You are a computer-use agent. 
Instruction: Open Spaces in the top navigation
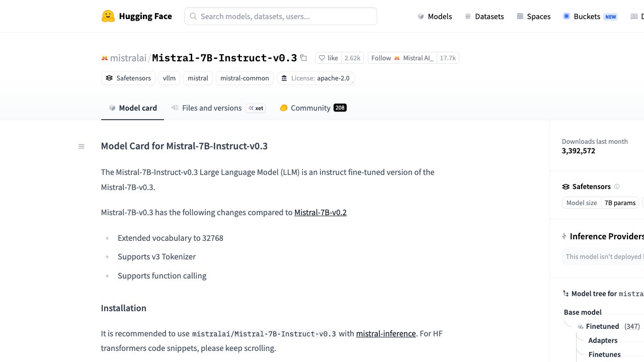click(x=534, y=16)
